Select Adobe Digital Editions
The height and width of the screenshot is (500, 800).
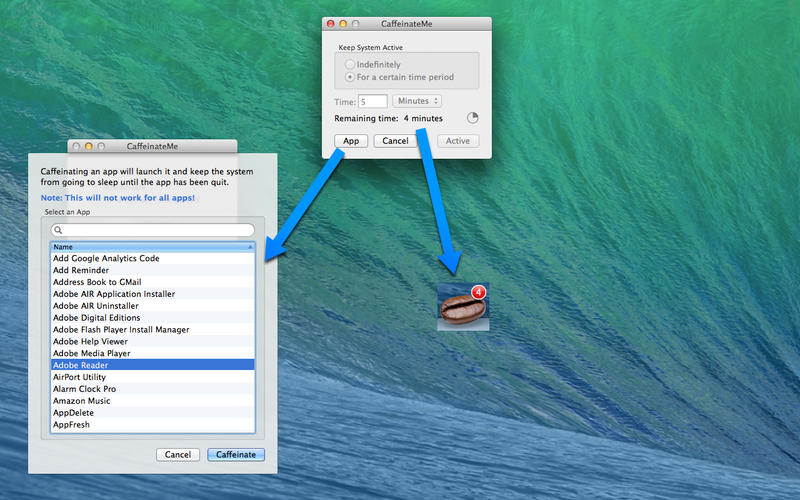coord(153,318)
